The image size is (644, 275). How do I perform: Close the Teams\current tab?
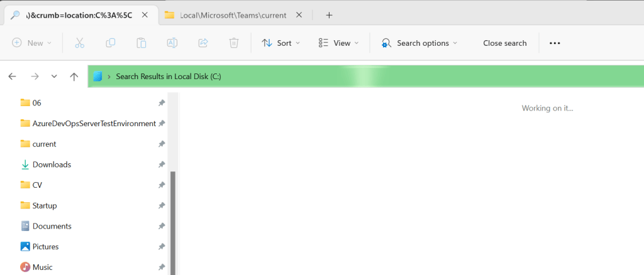(x=299, y=15)
